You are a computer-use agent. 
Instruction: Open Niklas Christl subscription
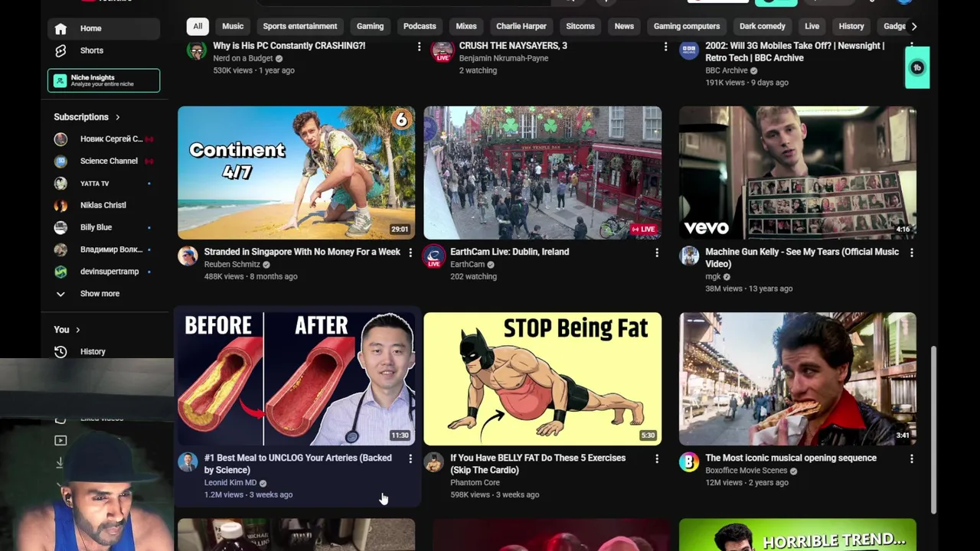[103, 205]
